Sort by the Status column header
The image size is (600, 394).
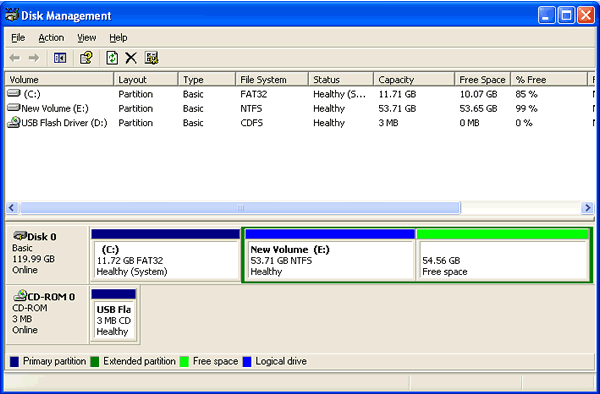(341, 80)
